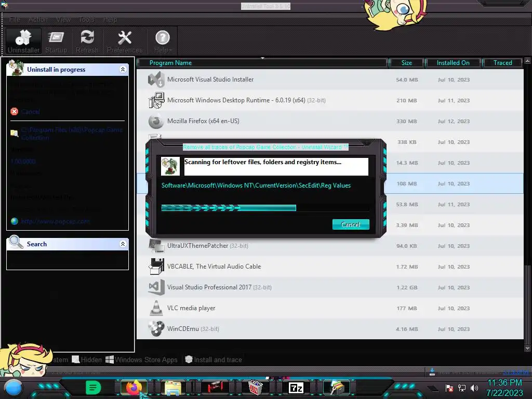
Task: Click the volume icon in the system tray
Action: [474, 388]
